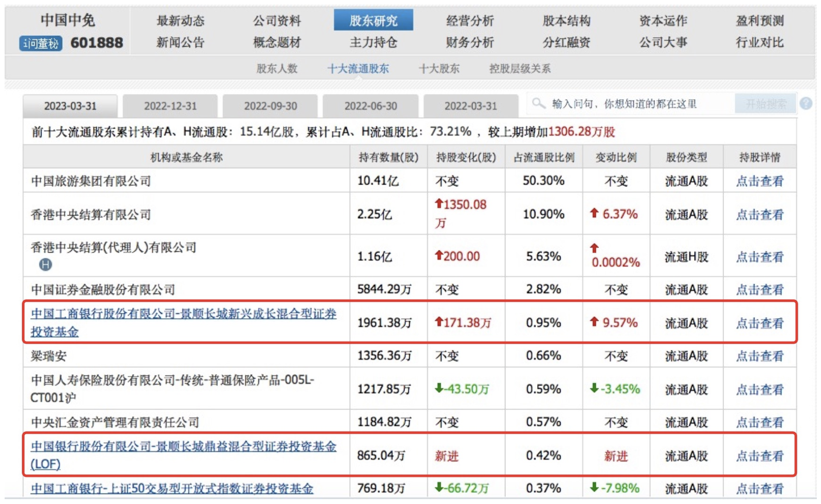Select the 2023-03-31 date tab

(70, 106)
